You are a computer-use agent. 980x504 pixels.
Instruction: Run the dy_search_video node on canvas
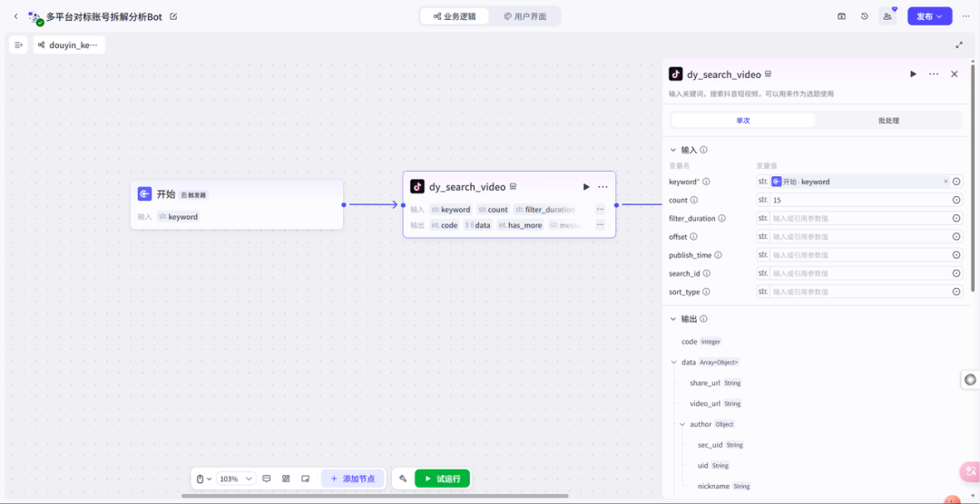(x=586, y=186)
